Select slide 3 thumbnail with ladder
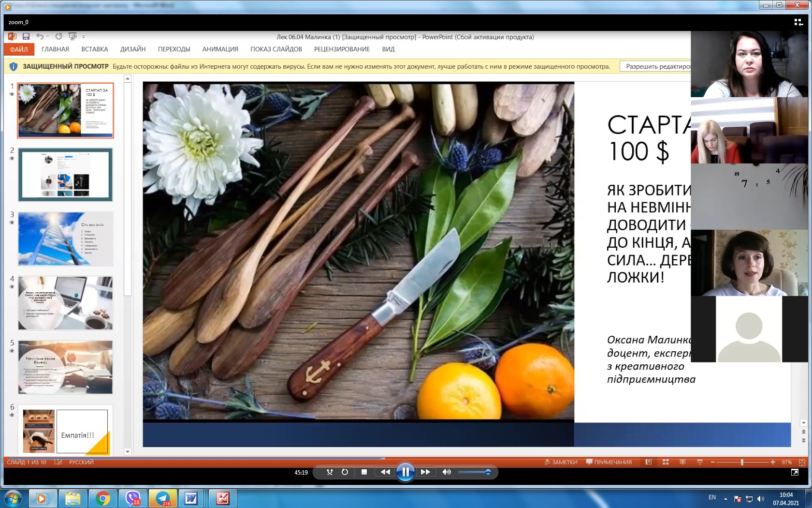Viewport: 812px width, 508px height. [x=66, y=239]
